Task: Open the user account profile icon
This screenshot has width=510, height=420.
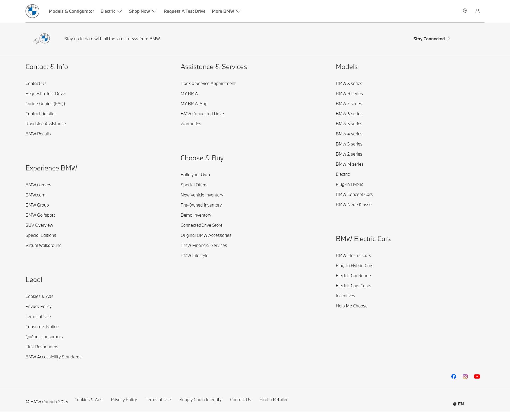Action: [x=478, y=11]
